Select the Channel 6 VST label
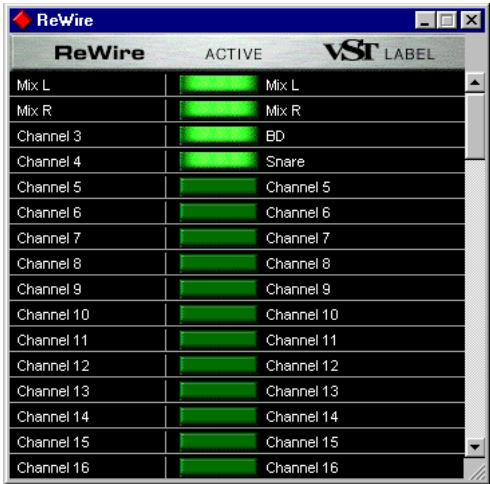 point(298,213)
